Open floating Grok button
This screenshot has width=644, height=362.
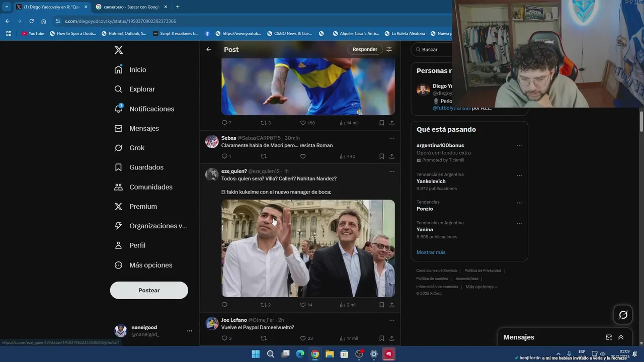(x=623, y=315)
